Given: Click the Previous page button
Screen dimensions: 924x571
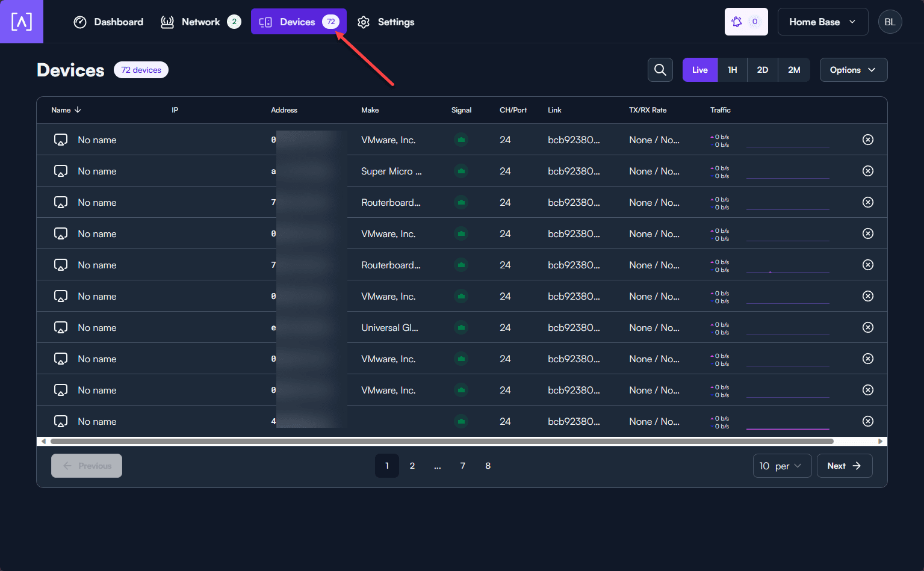Looking at the screenshot, I should click(x=87, y=466).
